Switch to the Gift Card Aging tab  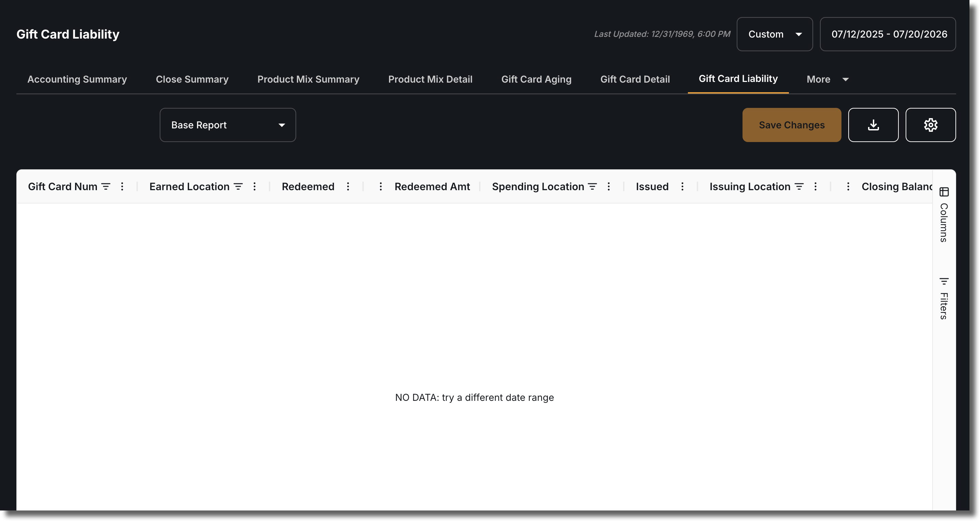[x=536, y=79]
